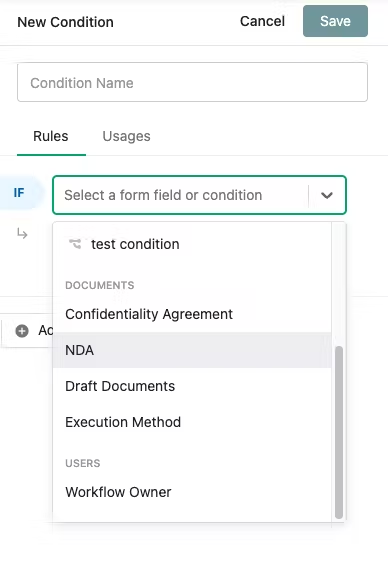Cancel the new condition
This screenshot has width=388, height=561.
click(262, 21)
